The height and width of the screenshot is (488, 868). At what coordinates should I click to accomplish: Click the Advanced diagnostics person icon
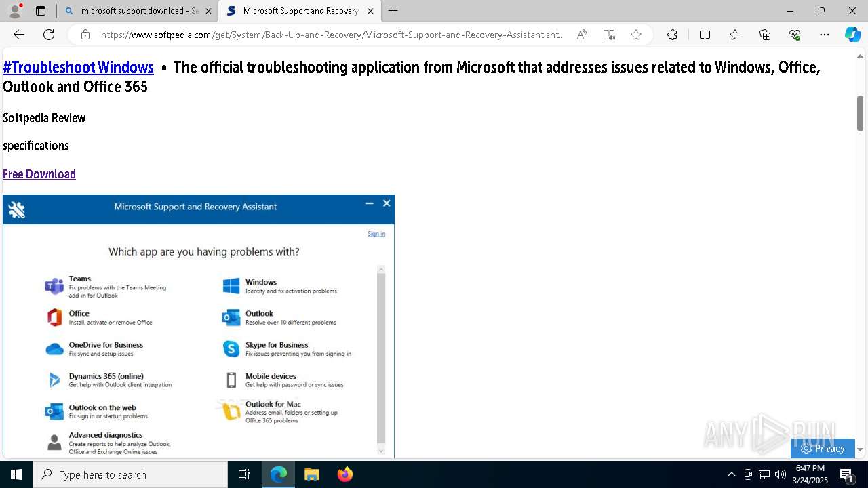(54, 443)
